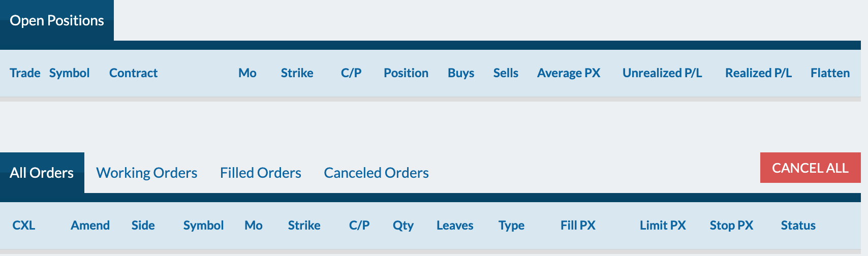Click the Realized P/L column header

(x=758, y=73)
